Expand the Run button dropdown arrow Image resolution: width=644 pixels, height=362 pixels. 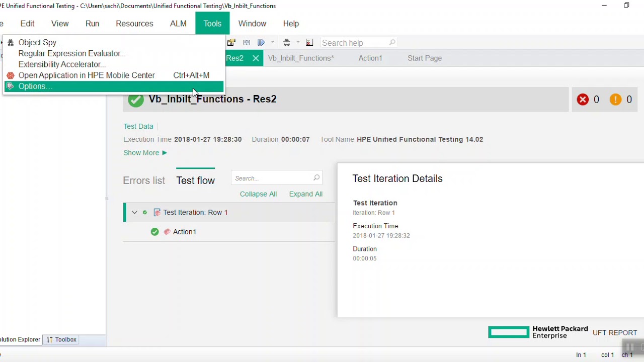(272, 43)
